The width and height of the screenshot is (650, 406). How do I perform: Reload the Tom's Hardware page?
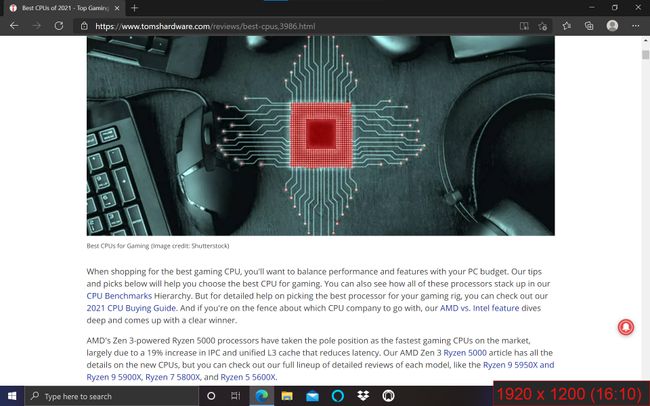tap(59, 26)
